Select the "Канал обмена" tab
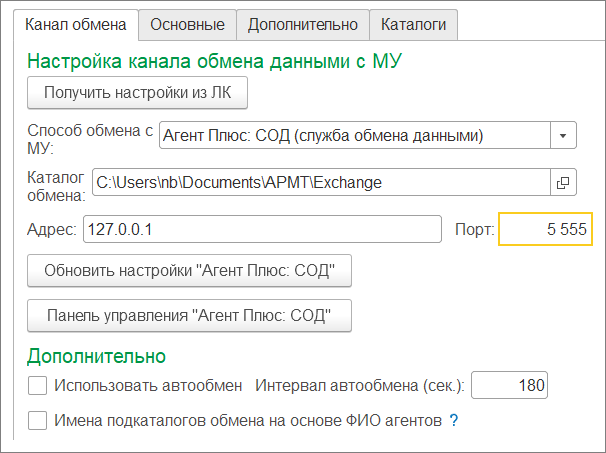 pyautogui.click(x=76, y=23)
